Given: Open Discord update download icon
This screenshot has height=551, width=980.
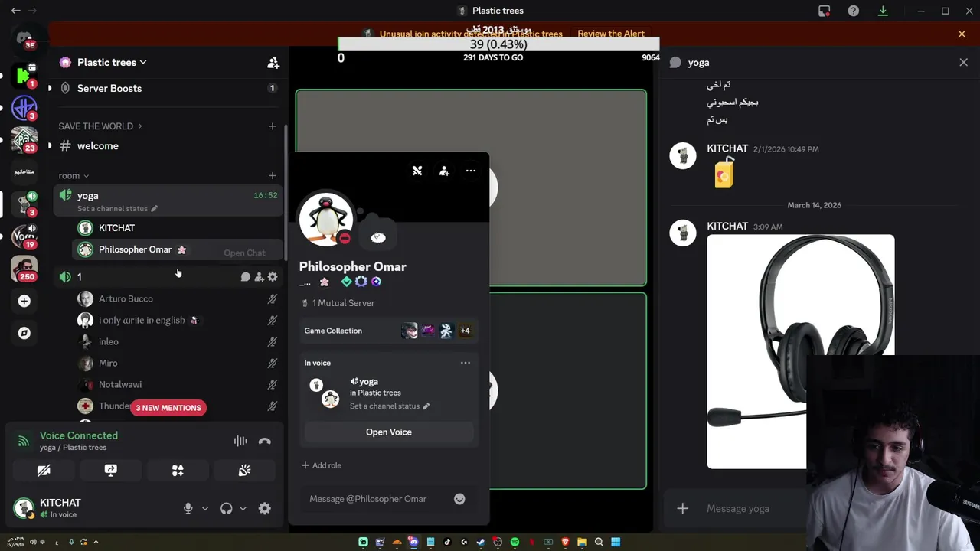Looking at the screenshot, I should click(883, 11).
